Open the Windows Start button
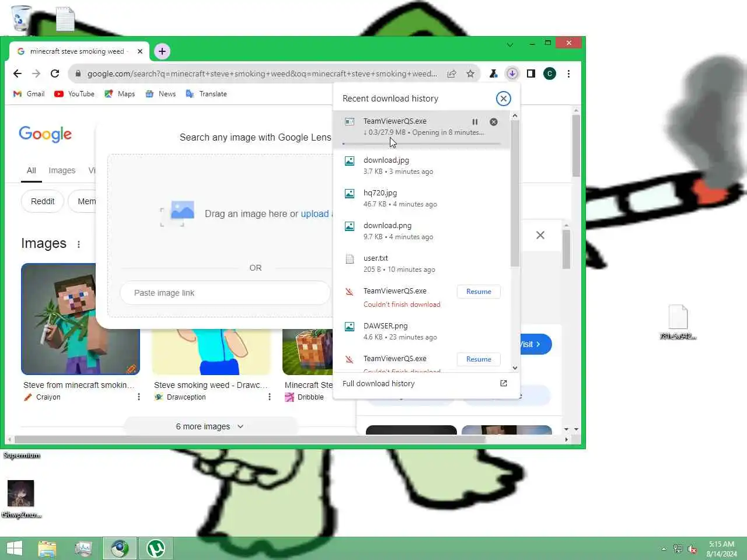This screenshot has width=747, height=560. [x=14, y=548]
